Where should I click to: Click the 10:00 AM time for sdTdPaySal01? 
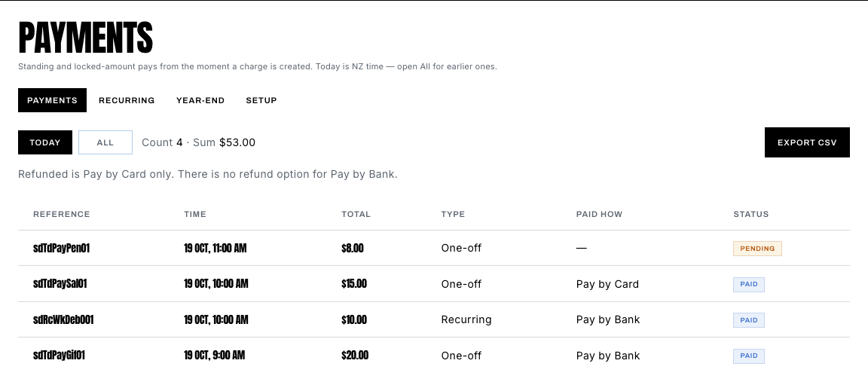[216, 284]
